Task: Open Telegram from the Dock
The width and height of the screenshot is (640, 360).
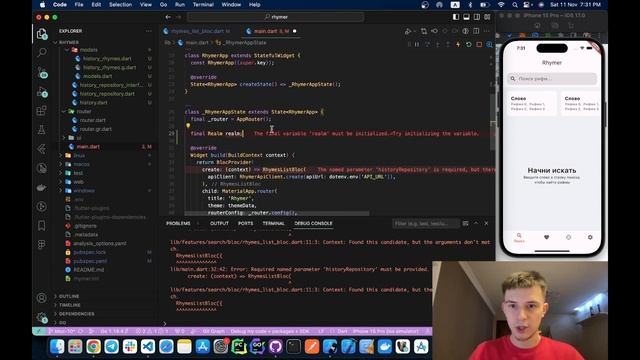Action: [x=111, y=347]
